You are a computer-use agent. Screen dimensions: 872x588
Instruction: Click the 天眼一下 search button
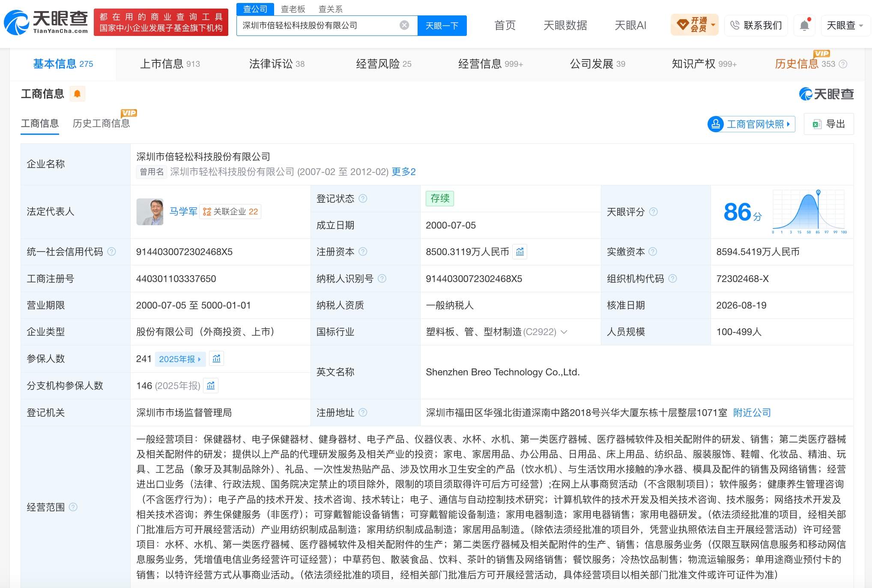(x=442, y=26)
